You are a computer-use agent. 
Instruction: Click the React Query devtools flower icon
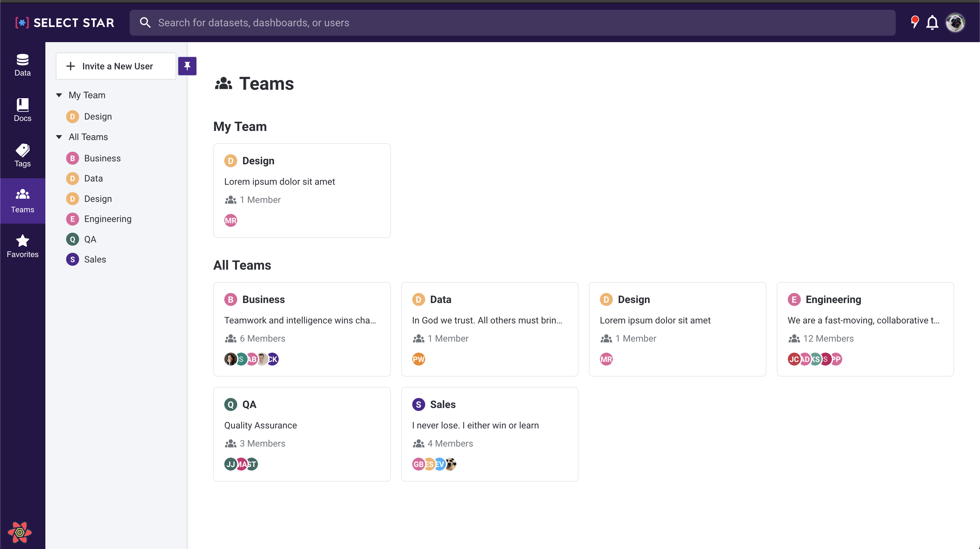point(20,531)
